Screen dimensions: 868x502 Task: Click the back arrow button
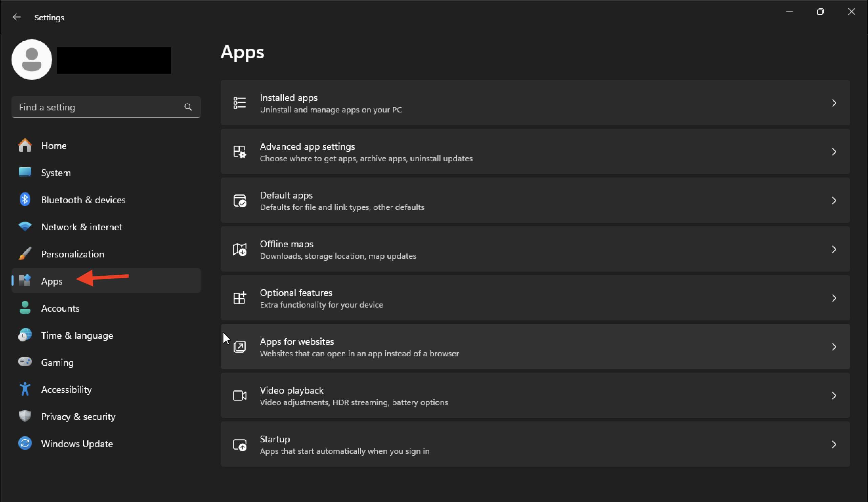coord(17,17)
